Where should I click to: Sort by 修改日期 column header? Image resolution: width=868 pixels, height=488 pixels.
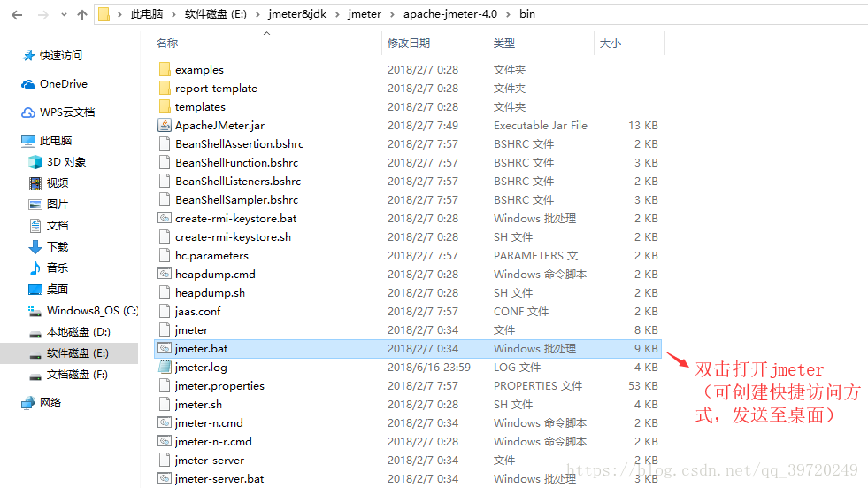409,43
